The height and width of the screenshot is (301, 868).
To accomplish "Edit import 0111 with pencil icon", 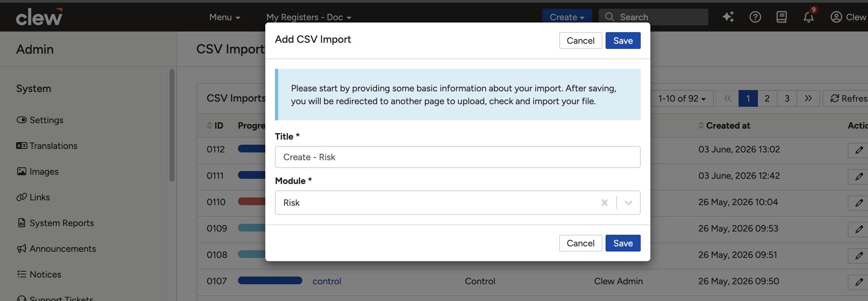I will [x=859, y=177].
